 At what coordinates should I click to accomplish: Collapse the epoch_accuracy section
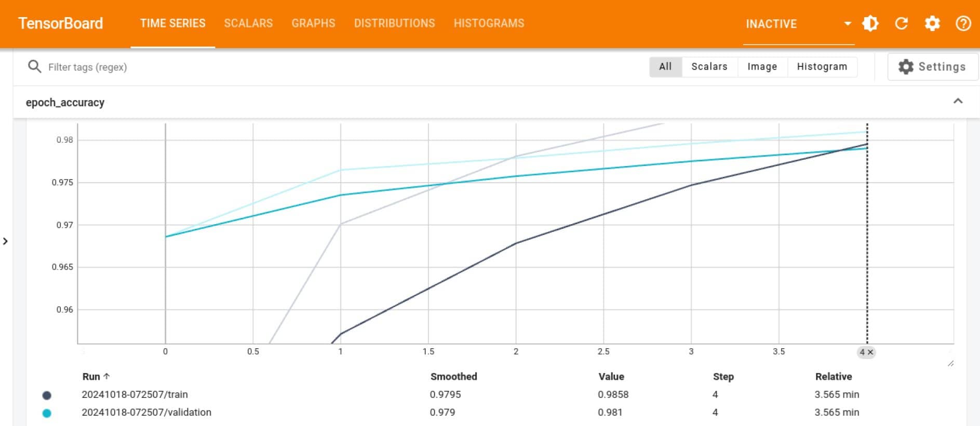tap(958, 101)
